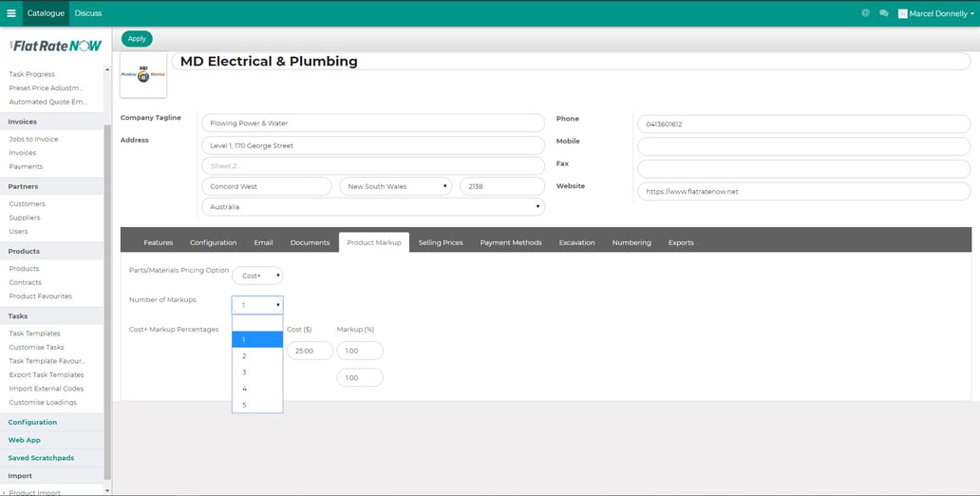This screenshot has width=980, height=496.
Task: Click the Flat Rate NOW logo
Action: pos(56,46)
